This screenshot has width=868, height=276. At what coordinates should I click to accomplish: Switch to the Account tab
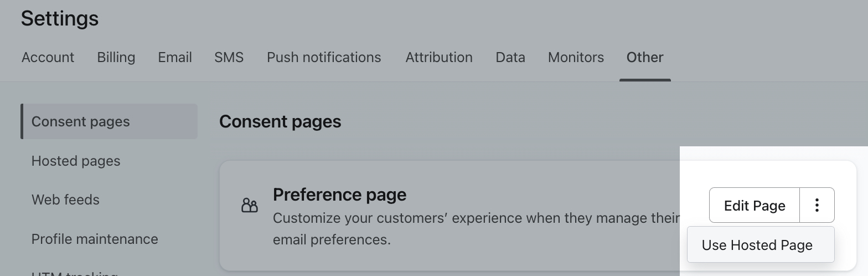[48, 58]
